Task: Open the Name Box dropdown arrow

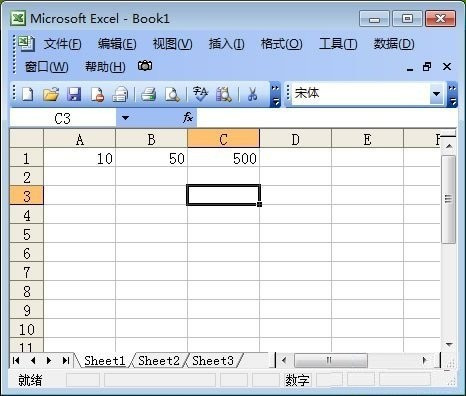Action: (125, 118)
